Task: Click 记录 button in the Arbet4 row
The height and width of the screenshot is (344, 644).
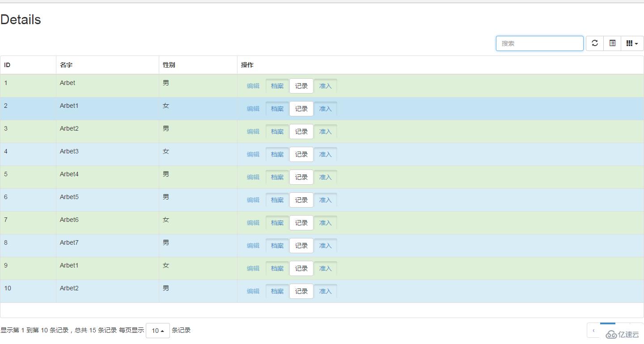Action: (x=301, y=177)
